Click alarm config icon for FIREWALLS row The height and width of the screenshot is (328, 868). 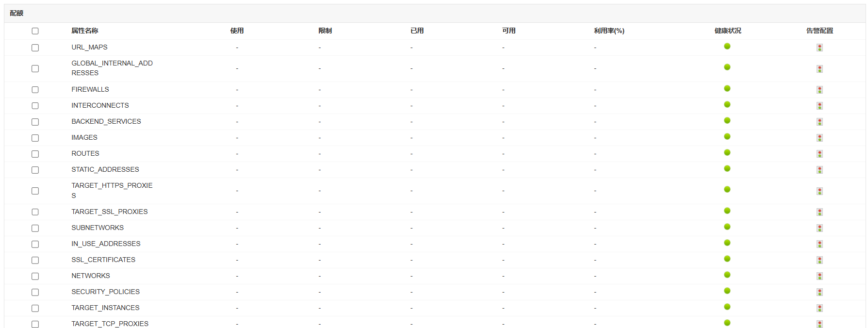819,90
